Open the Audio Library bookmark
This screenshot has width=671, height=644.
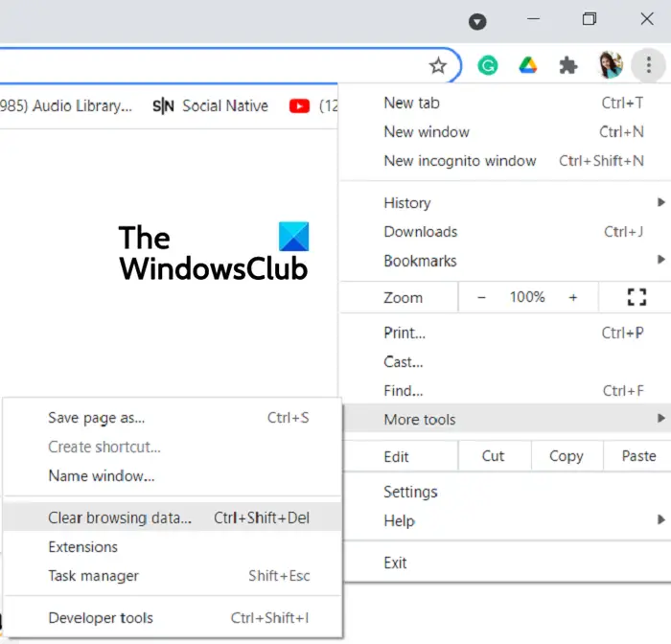(x=66, y=105)
